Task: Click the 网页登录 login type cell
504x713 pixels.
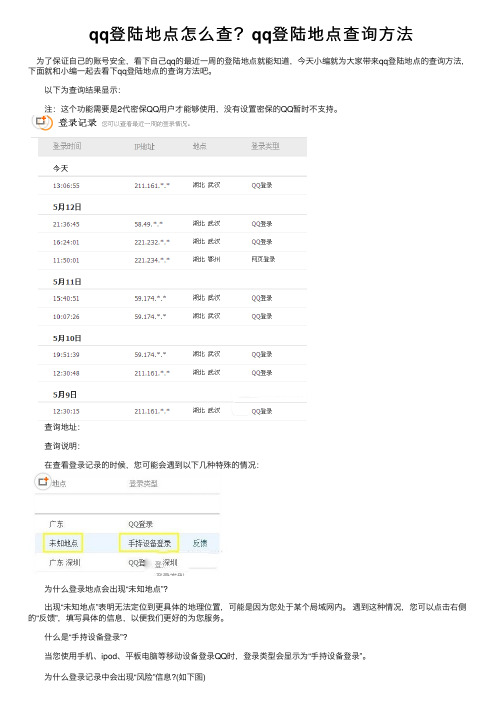Action: 263,259
